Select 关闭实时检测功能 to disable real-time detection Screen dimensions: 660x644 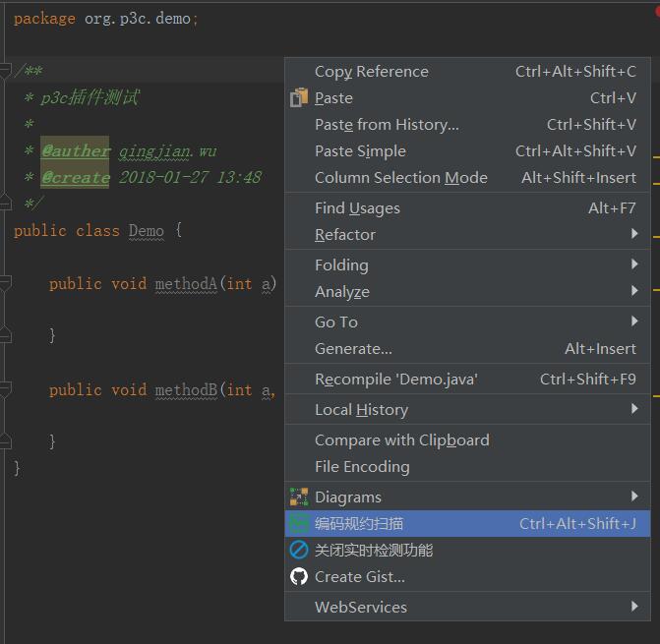coord(467,551)
